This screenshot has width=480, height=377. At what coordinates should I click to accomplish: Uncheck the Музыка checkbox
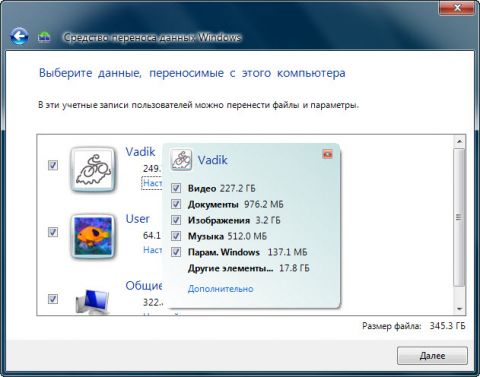click(176, 236)
